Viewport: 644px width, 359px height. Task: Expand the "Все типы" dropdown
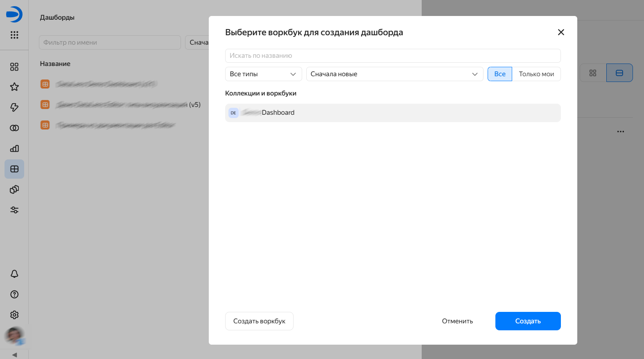point(263,74)
